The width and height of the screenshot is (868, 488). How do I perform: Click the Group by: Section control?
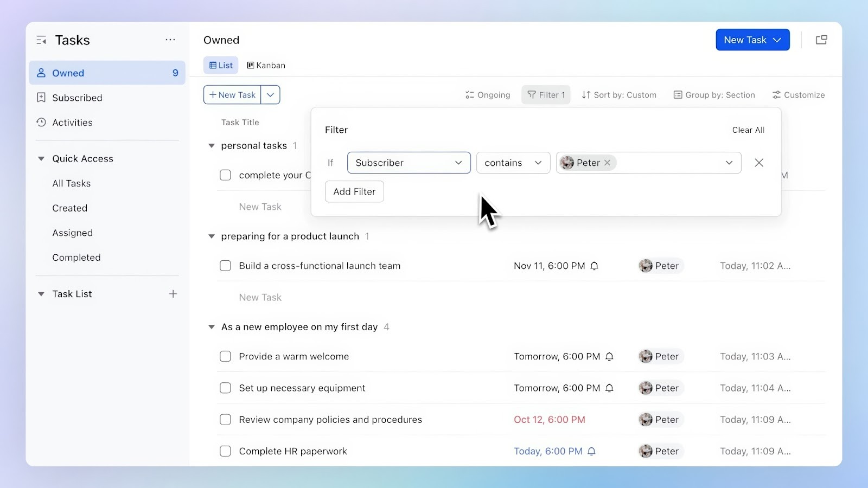(x=713, y=94)
